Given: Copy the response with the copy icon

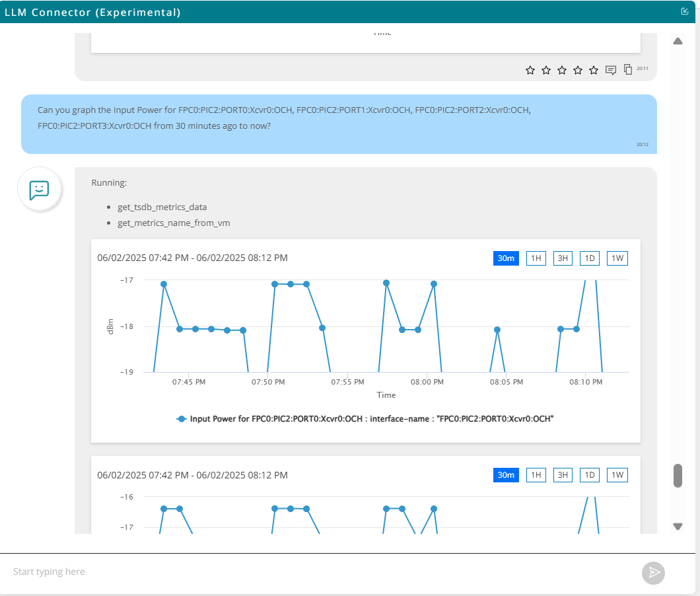Looking at the screenshot, I should pyautogui.click(x=628, y=69).
